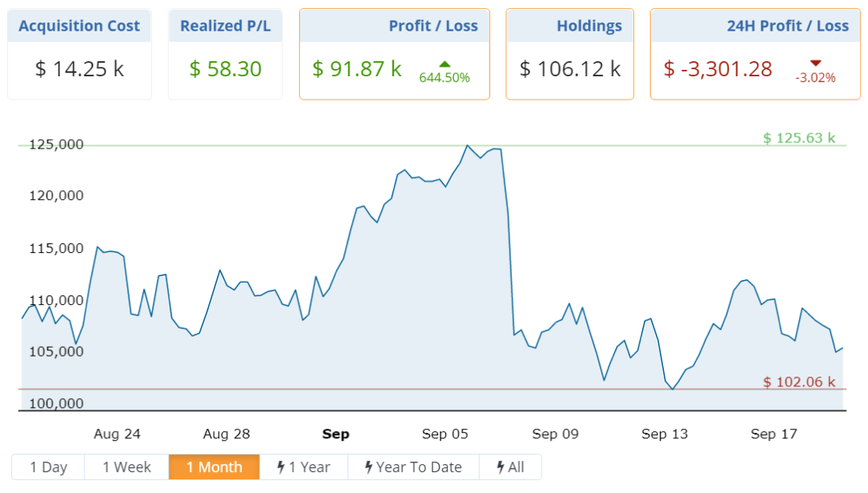This screenshot has width=868, height=493.
Task: Click the $ 102.06 k low label
Action: pos(799,381)
